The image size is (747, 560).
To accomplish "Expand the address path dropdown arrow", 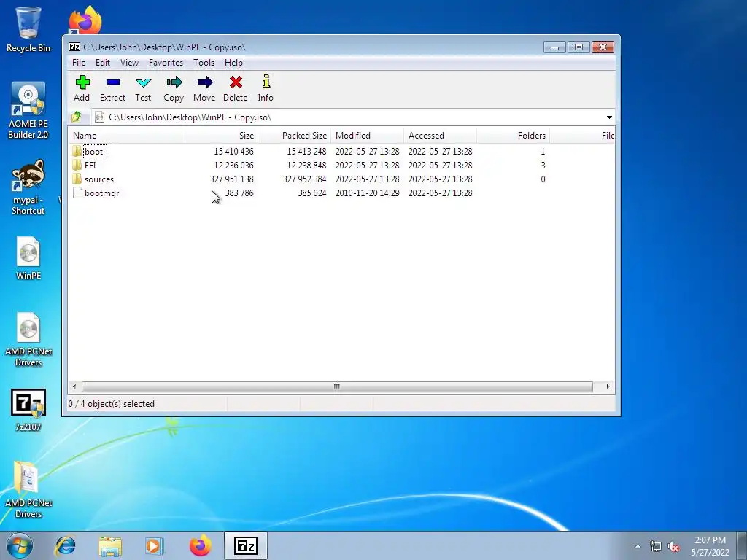I will (609, 117).
